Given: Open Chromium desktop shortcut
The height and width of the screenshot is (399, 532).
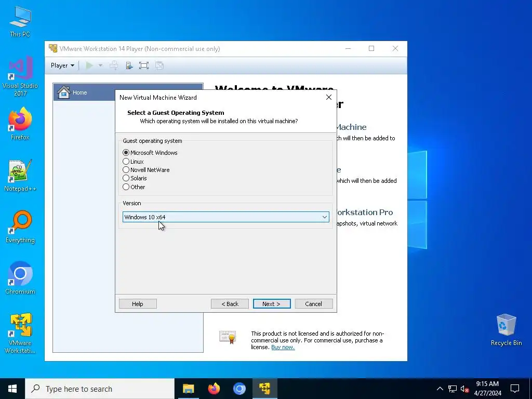Looking at the screenshot, I should tap(20, 277).
